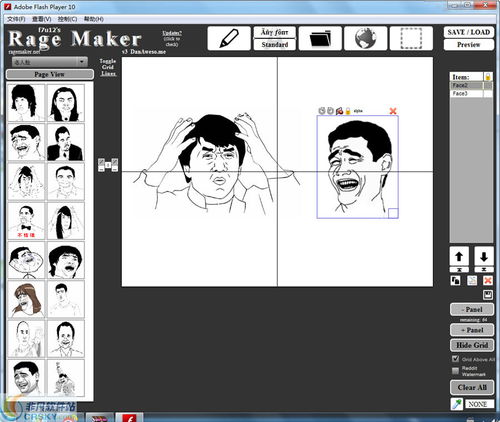Open the 查看(V) menu
Screen dimensions: 500x422
point(42,19)
